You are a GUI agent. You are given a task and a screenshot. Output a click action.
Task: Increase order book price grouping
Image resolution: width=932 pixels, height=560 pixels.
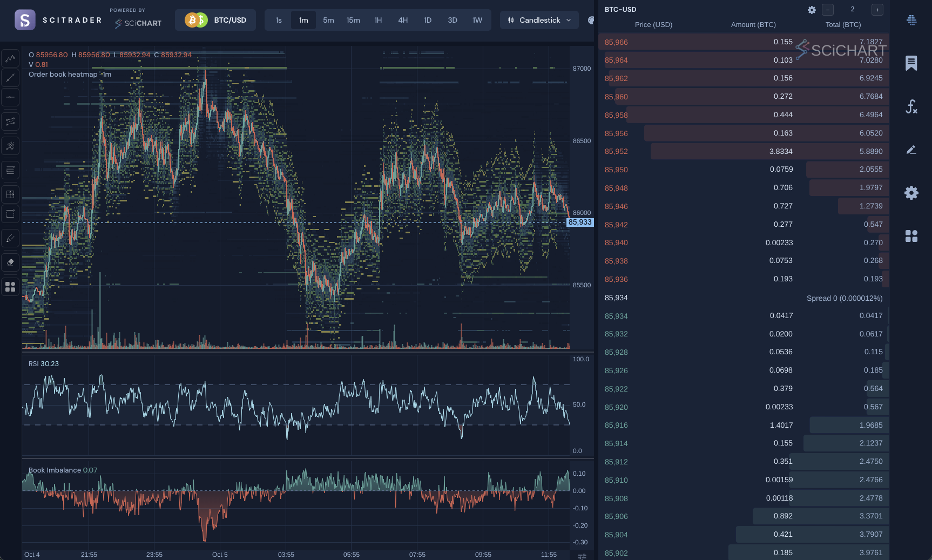click(x=877, y=10)
